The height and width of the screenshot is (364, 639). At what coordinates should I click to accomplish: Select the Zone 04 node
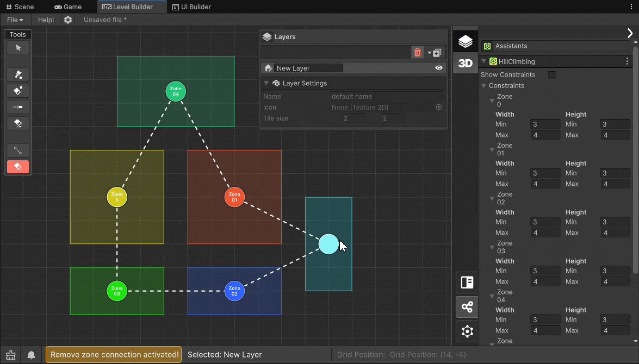[x=176, y=92]
